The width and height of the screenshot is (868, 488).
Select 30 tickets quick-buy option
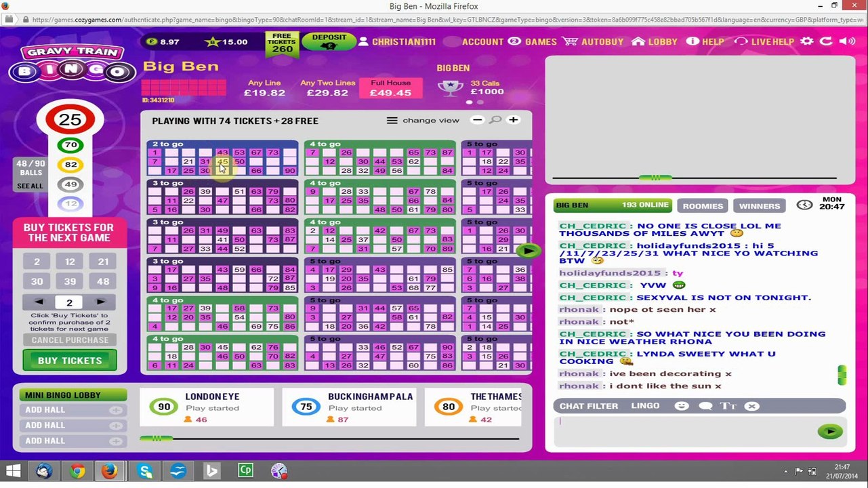(37, 281)
